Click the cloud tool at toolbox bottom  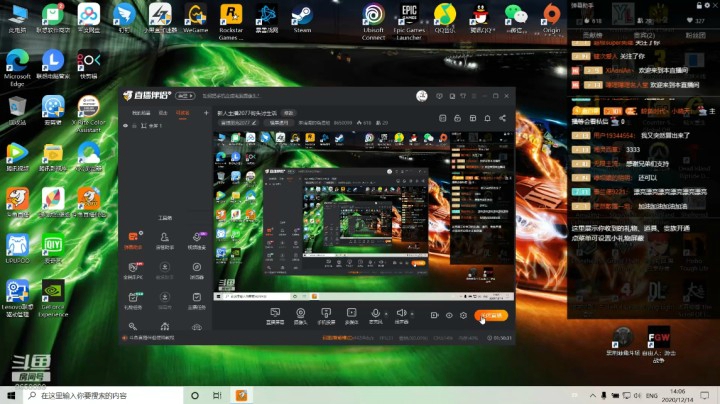[197, 327]
